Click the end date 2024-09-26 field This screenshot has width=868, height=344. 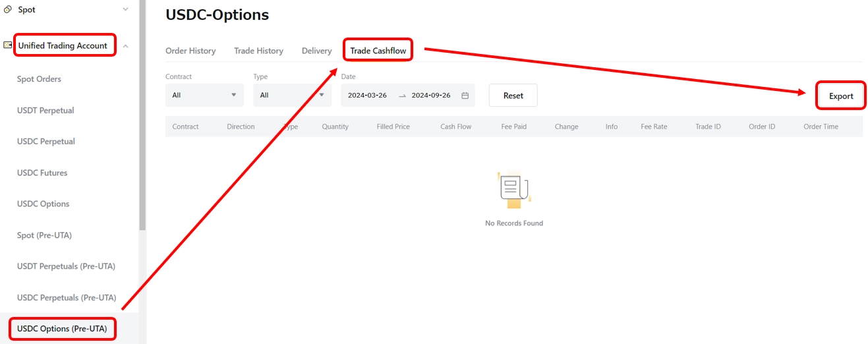(431, 96)
